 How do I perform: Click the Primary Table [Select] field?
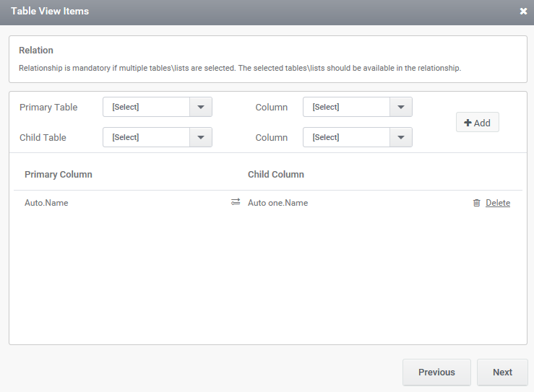147,107
